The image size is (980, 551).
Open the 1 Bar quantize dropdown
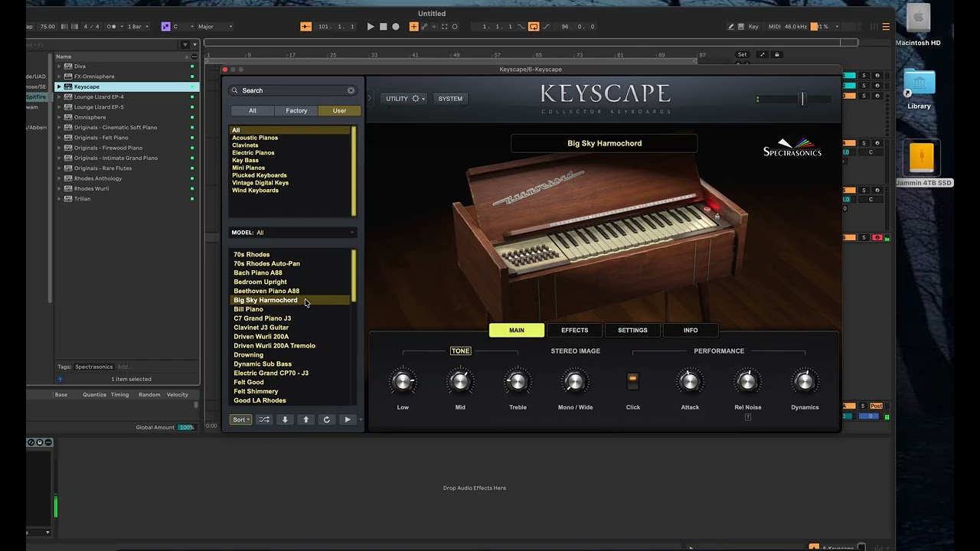pyautogui.click(x=139, y=27)
